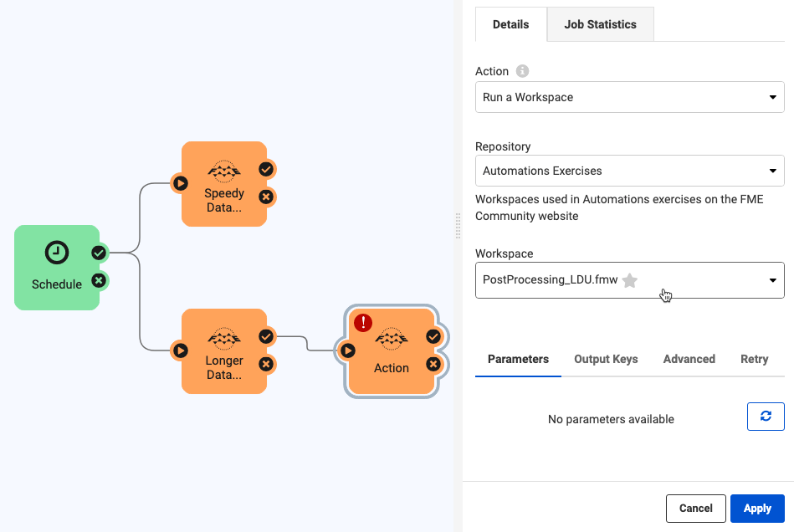Open the Output Keys tab
The width and height of the screenshot is (794, 532).
click(606, 359)
